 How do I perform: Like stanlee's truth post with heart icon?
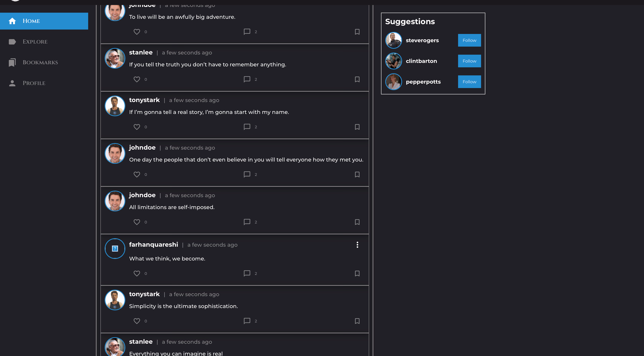137,79
